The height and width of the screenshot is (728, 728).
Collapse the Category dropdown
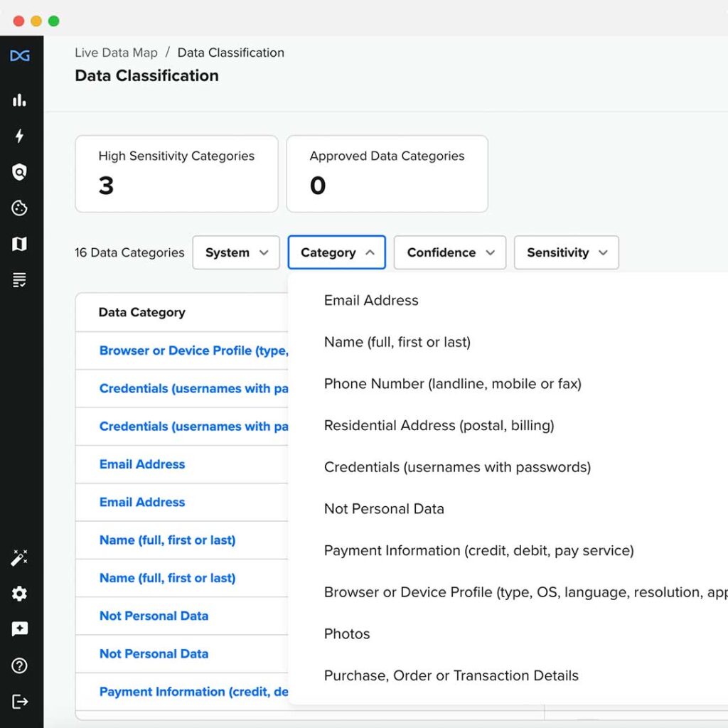point(336,252)
